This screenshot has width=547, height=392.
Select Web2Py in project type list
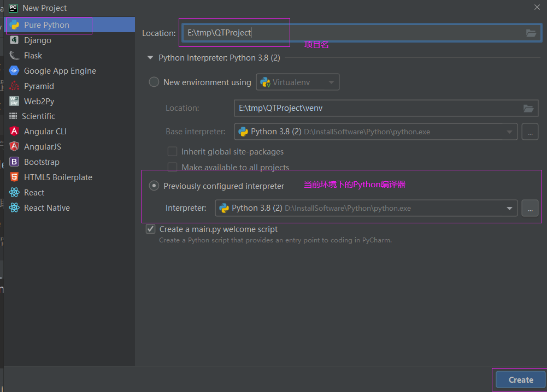point(69,102)
